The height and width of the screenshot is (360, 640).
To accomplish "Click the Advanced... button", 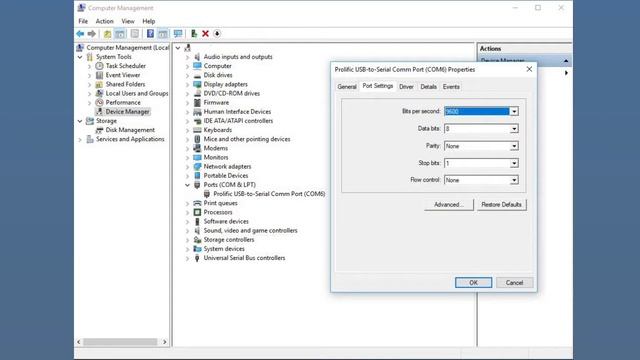I will (449, 204).
